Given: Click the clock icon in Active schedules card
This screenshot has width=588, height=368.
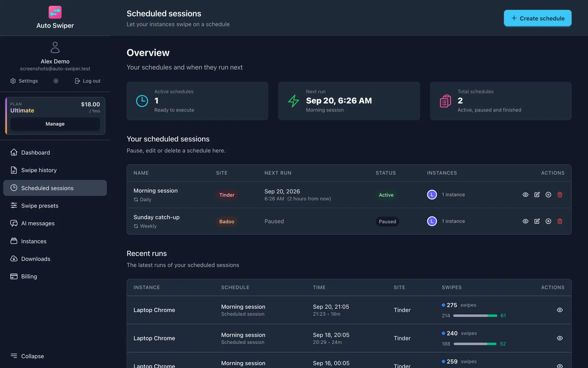Looking at the screenshot, I should (x=142, y=101).
